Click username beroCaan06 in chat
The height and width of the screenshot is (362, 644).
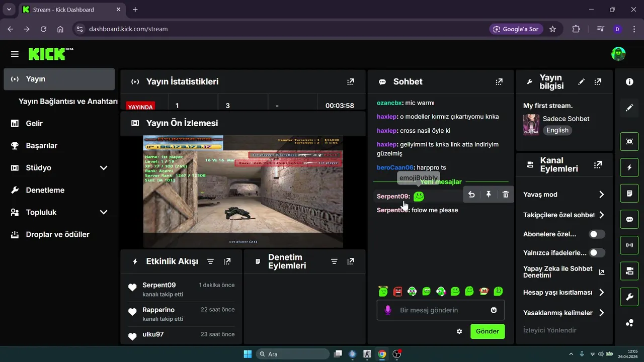[395, 167]
